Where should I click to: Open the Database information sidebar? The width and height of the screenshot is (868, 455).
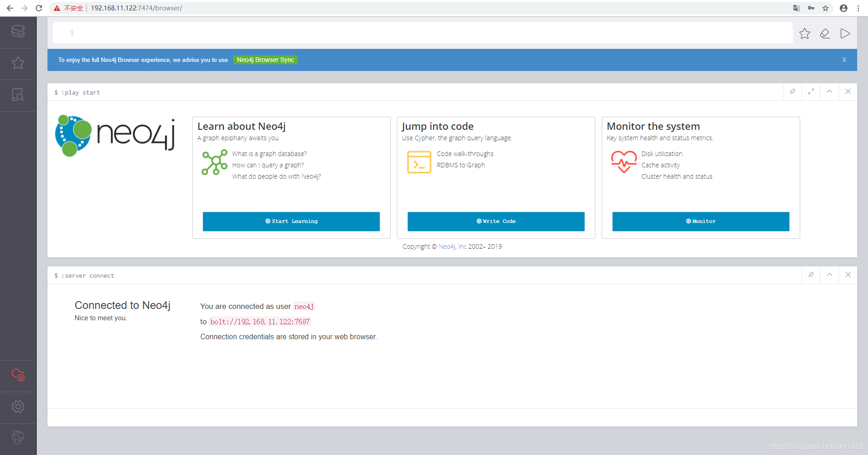click(18, 32)
